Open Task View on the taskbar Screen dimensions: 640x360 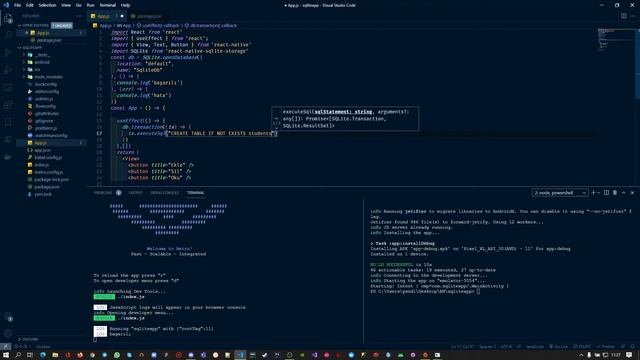30,355
